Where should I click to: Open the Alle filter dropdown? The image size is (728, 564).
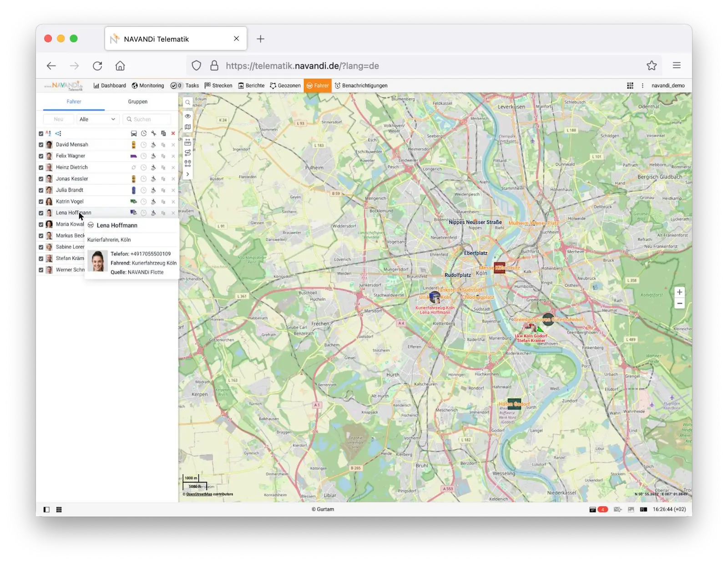pos(97,119)
